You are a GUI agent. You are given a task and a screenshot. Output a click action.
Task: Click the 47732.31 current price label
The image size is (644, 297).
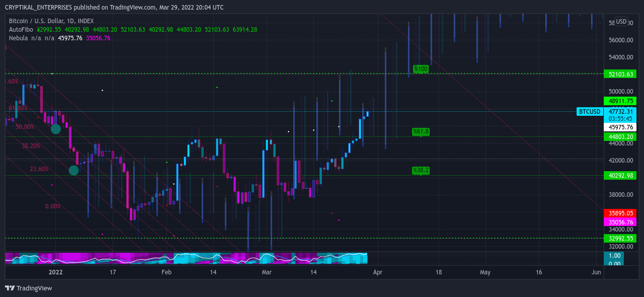pyautogui.click(x=620, y=112)
